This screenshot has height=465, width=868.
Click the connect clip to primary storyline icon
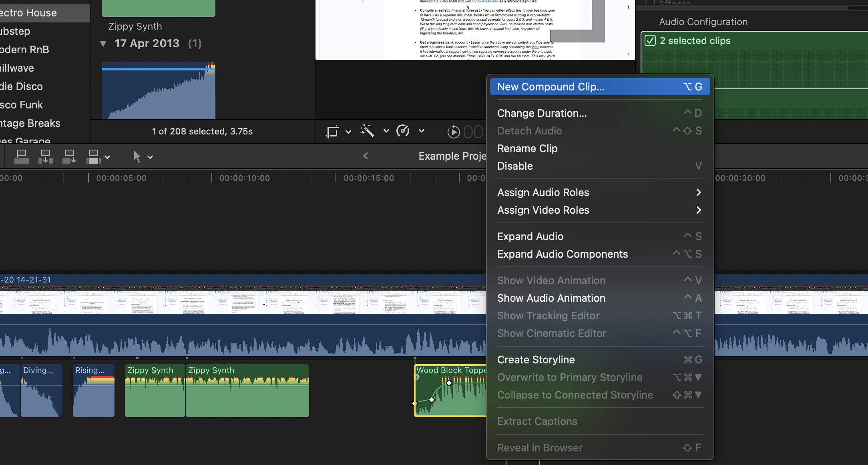coord(21,156)
